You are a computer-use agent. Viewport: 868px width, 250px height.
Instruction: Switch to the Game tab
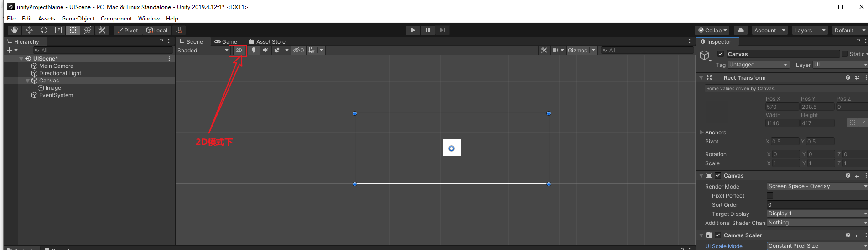(x=226, y=41)
